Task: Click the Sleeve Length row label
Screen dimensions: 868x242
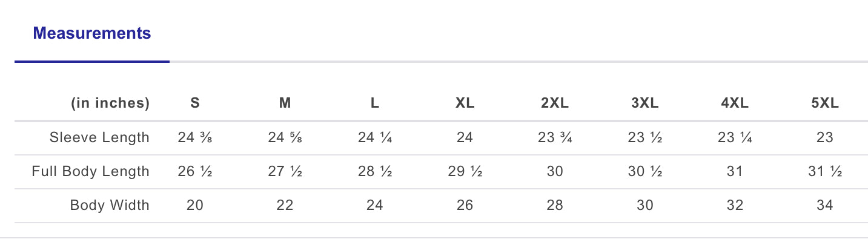Action: tap(99, 137)
